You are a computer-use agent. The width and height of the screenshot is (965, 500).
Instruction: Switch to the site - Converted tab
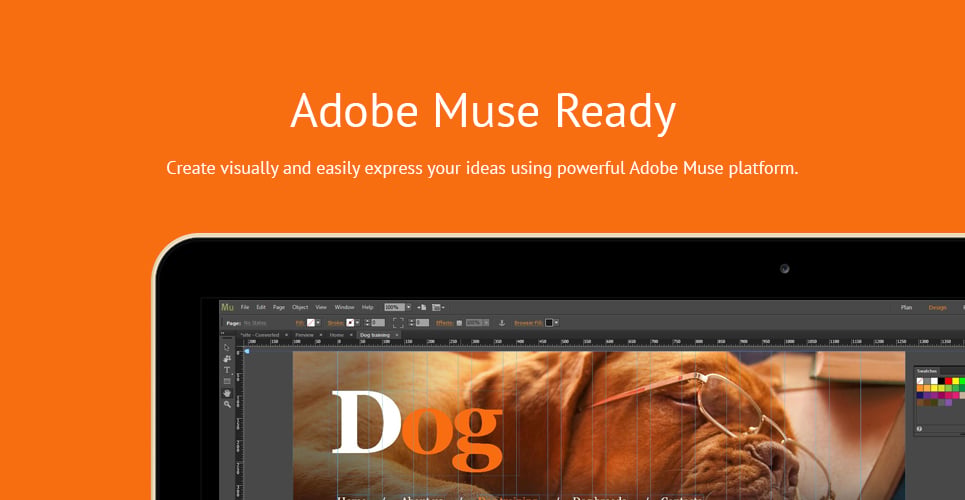pyautogui.click(x=260, y=335)
